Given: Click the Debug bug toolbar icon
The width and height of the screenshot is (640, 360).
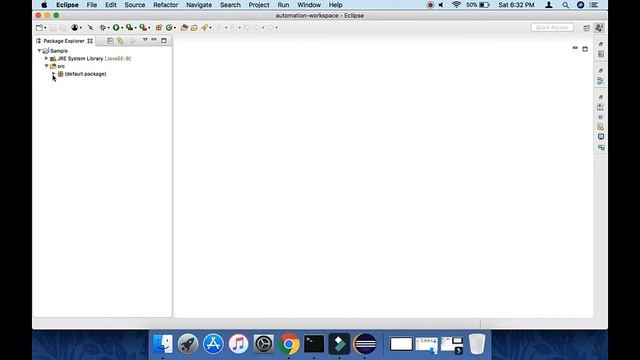Looking at the screenshot, I should [102, 28].
